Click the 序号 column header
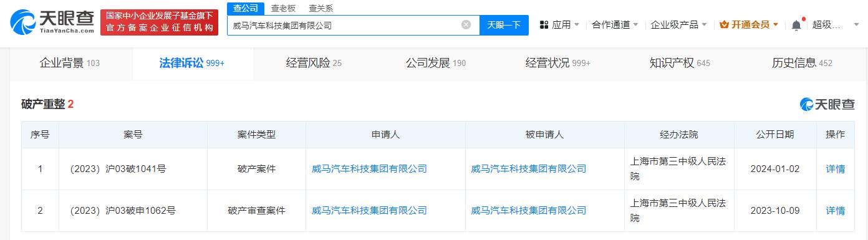The width and height of the screenshot is (868, 240). pos(40,135)
